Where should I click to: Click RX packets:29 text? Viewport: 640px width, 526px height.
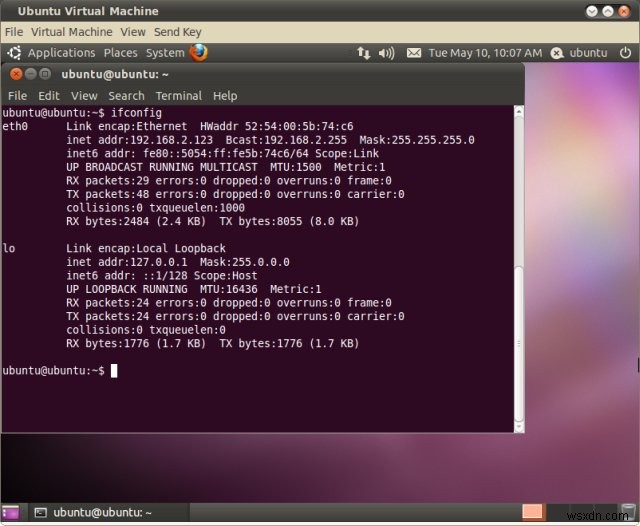107,180
